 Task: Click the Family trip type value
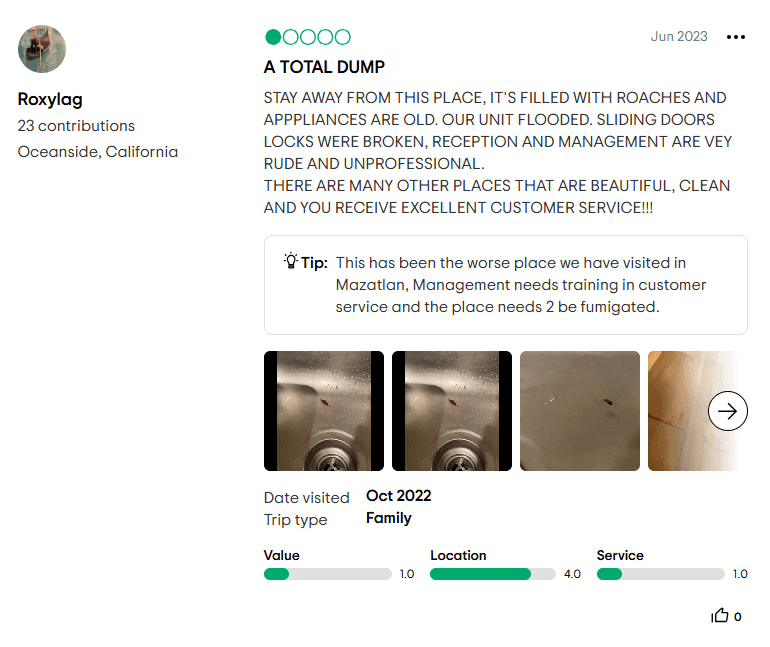389,518
